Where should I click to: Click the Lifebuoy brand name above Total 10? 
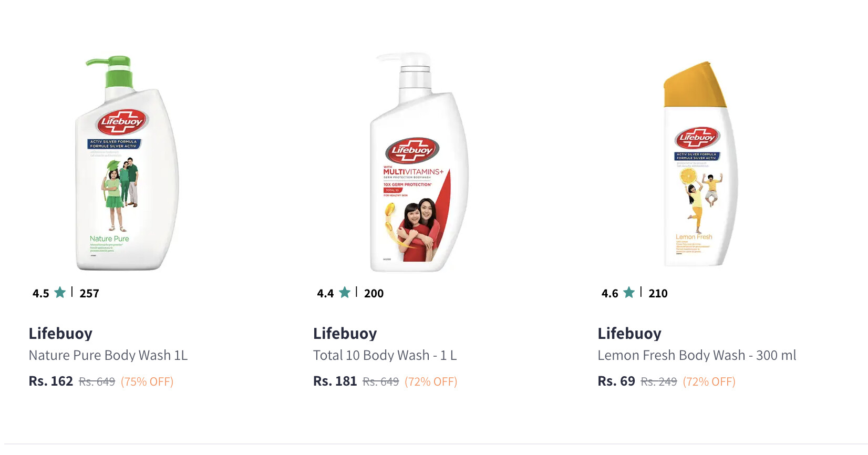click(345, 333)
